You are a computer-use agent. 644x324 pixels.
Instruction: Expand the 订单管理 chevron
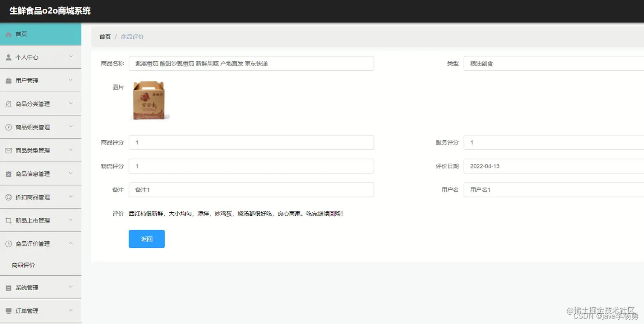71,310
